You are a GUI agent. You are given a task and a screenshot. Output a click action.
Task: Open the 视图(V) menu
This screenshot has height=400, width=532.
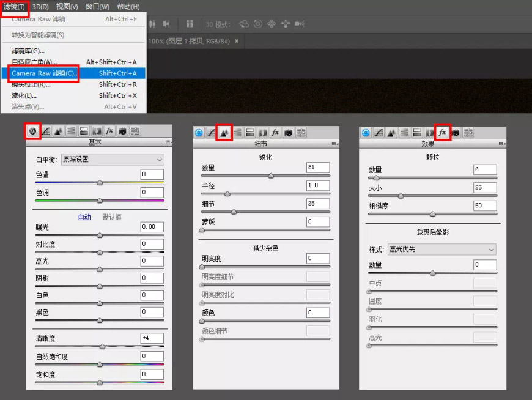[x=67, y=7]
